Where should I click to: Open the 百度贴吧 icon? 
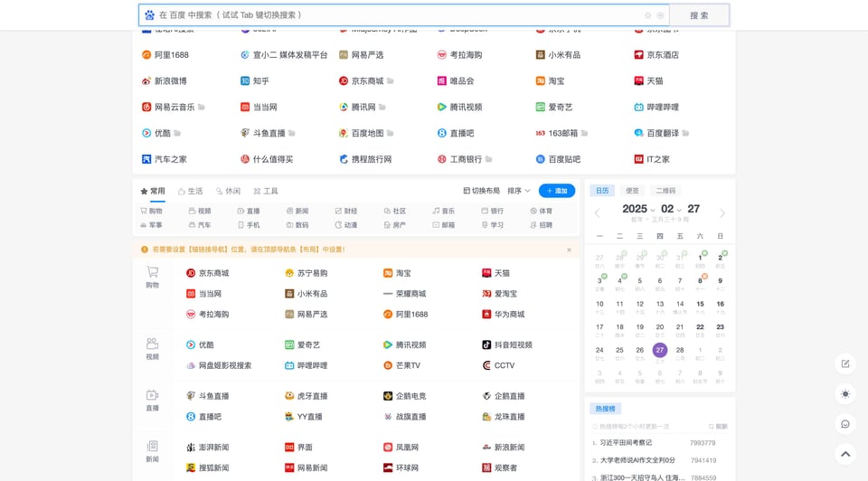[x=541, y=159]
